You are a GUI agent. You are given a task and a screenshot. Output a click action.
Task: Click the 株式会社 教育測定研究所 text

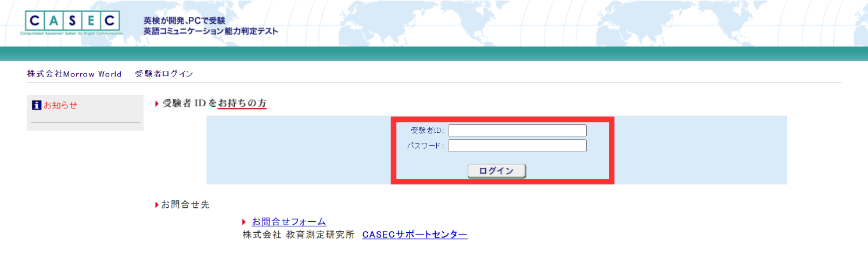(x=297, y=235)
